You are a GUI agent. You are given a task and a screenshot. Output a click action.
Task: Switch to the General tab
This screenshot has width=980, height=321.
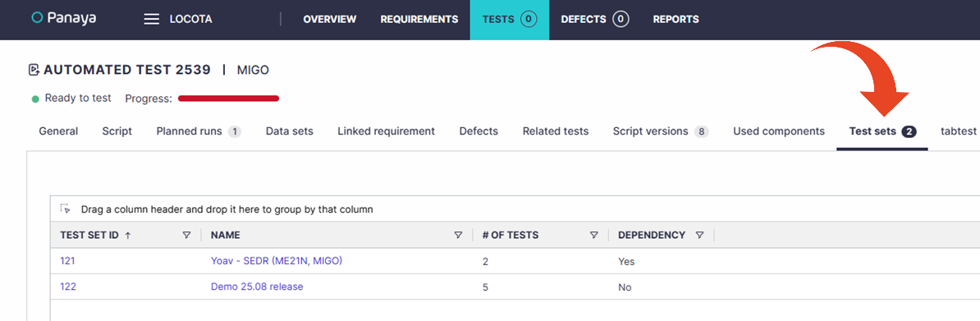coord(58,131)
